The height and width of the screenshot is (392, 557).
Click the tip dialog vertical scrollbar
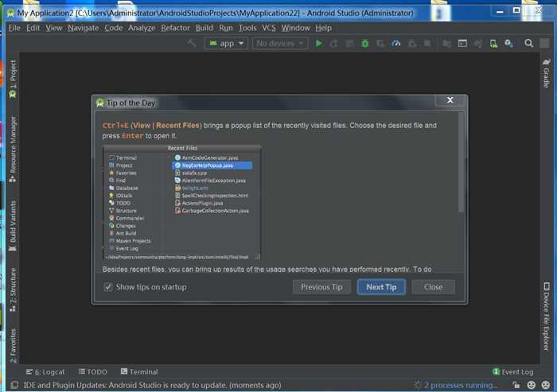461,163
